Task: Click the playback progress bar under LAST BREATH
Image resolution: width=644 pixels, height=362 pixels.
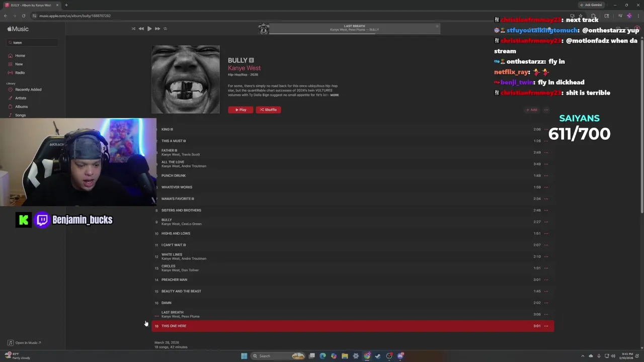Action: coord(355,33)
